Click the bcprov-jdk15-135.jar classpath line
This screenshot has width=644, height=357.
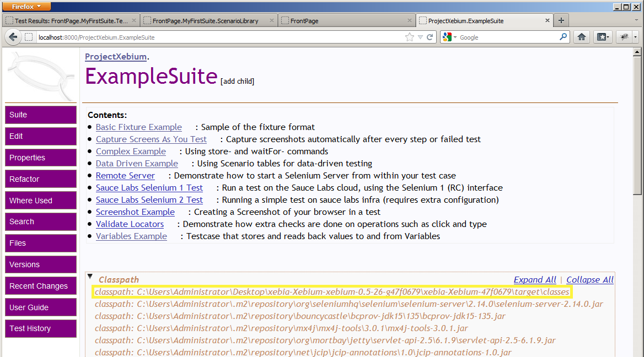(300, 316)
